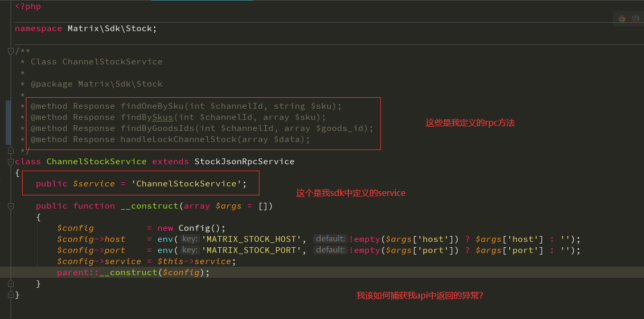Click the key: inlay hint on MATRIX_STOCK_PORT line
The image size is (644, 319).
click(190, 250)
